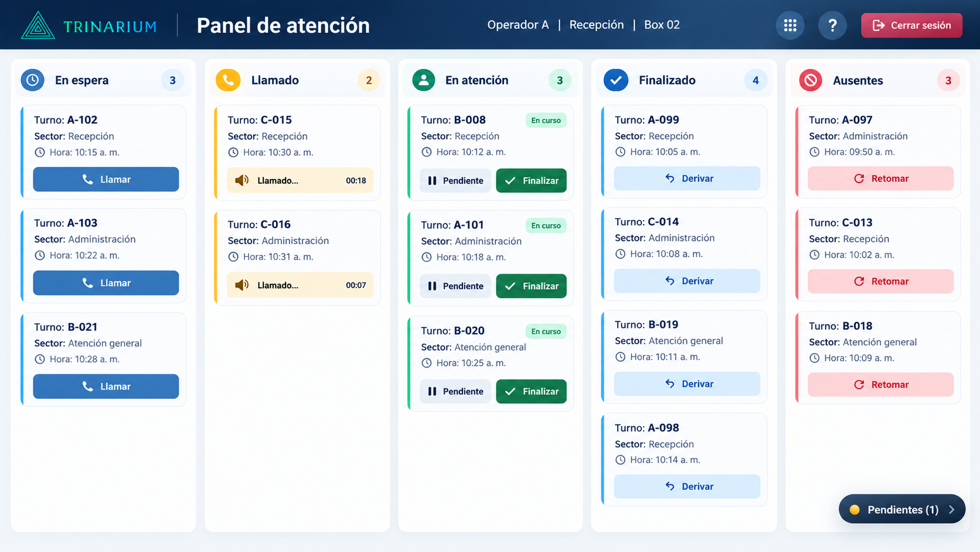Click the Finalizado checkmark icon
The height and width of the screenshot is (552, 980).
(616, 80)
